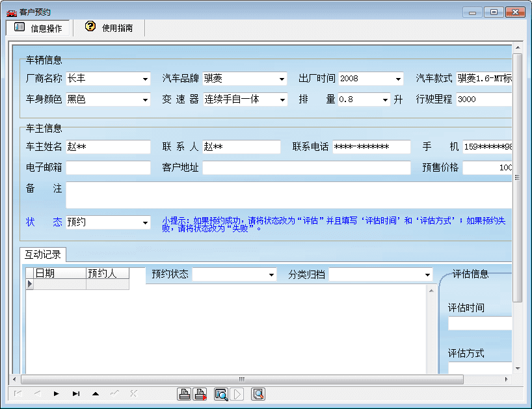The height and width of the screenshot is (409, 532).
Task: Click the 电子邮箱 input field
Action: (108, 168)
